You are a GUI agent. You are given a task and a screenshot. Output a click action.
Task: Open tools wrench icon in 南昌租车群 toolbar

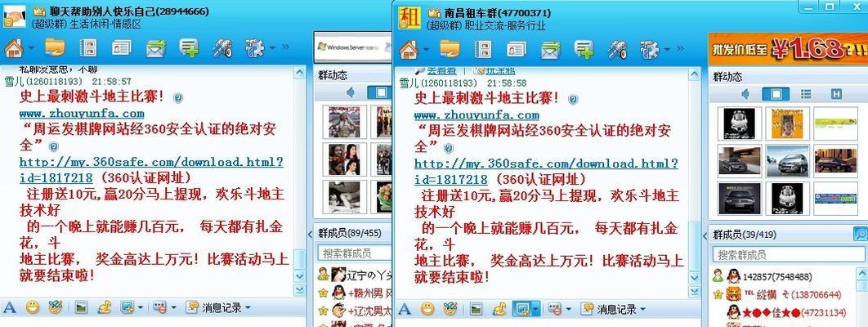(617, 50)
